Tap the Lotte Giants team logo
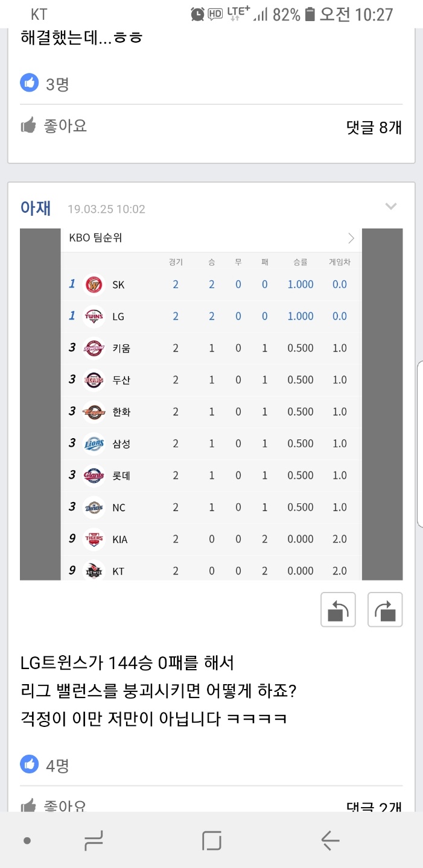Screen dimensions: 423x868 pos(94,476)
